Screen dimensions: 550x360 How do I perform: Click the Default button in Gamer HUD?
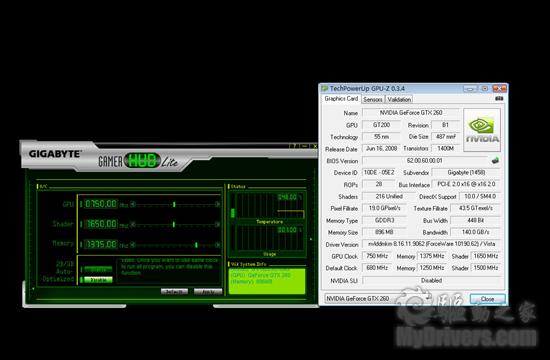(174, 291)
